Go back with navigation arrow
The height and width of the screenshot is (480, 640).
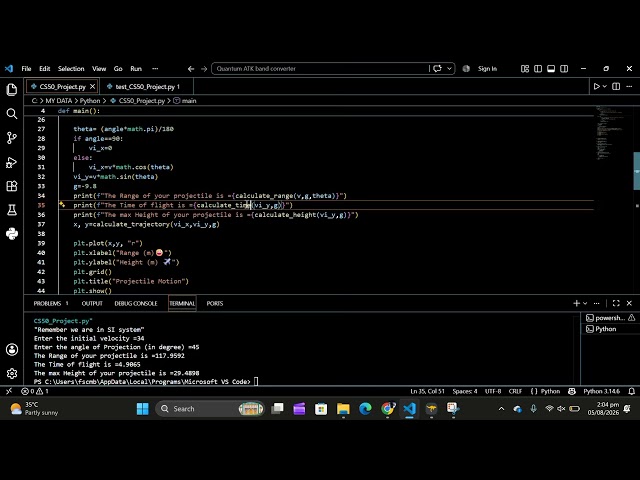(x=191, y=69)
